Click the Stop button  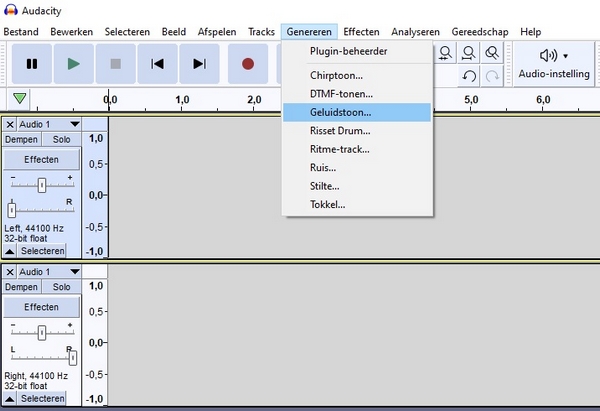[x=116, y=64]
